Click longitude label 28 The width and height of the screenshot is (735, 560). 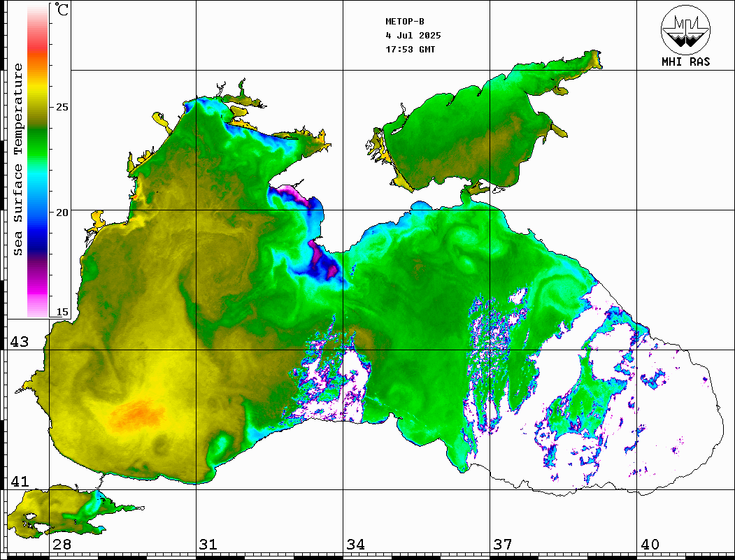coord(62,545)
